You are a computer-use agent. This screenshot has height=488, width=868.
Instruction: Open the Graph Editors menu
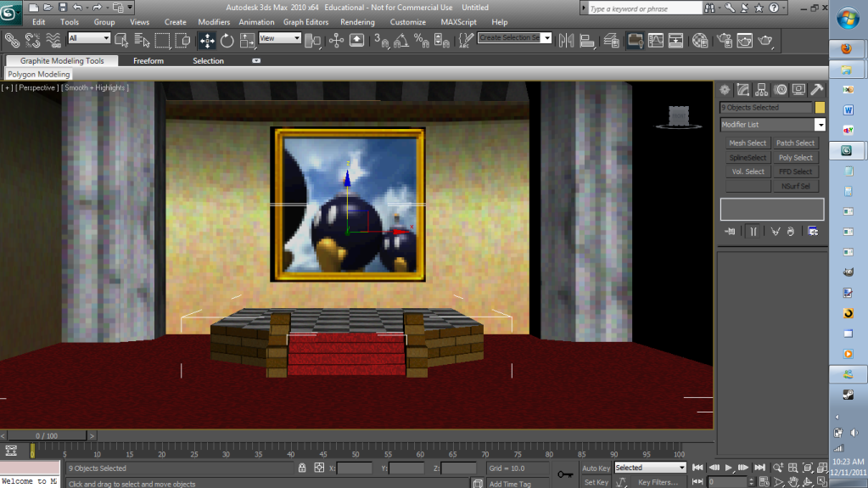pos(305,22)
